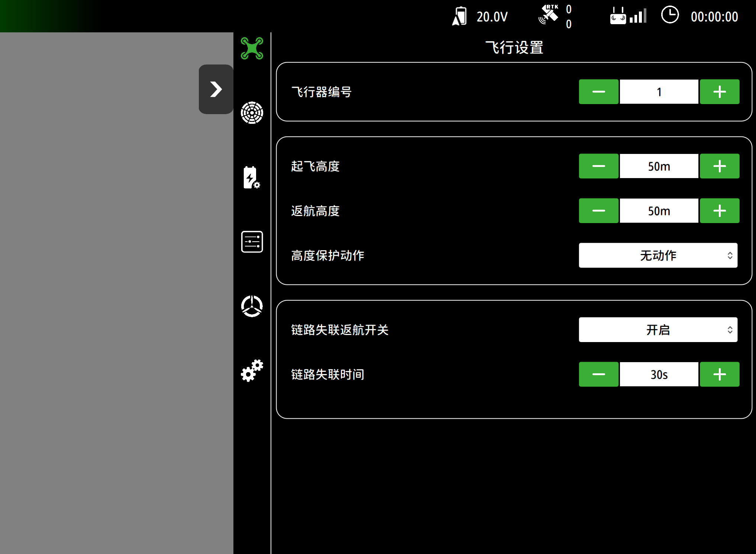Open the parameter sliders sidebar icon
Viewport: 756px width, 554px height.
252,242
